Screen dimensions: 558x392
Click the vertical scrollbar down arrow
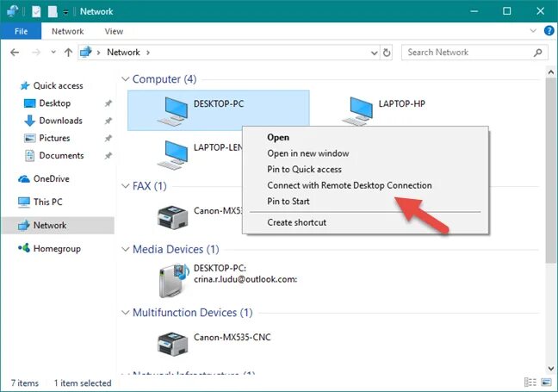[x=551, y=369]
